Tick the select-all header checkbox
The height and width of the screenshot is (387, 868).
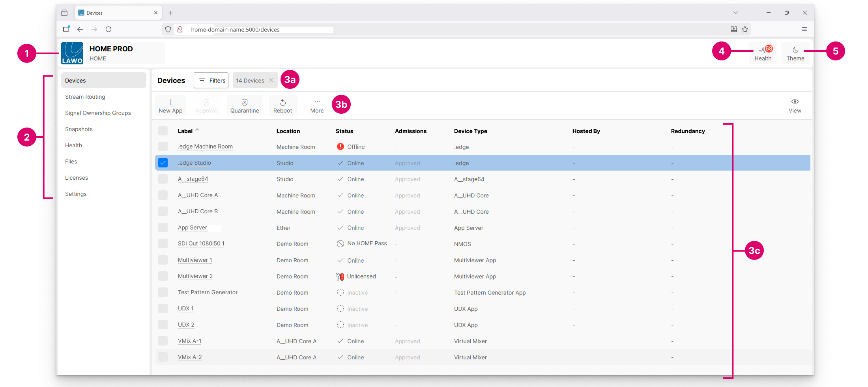point(163,131)
